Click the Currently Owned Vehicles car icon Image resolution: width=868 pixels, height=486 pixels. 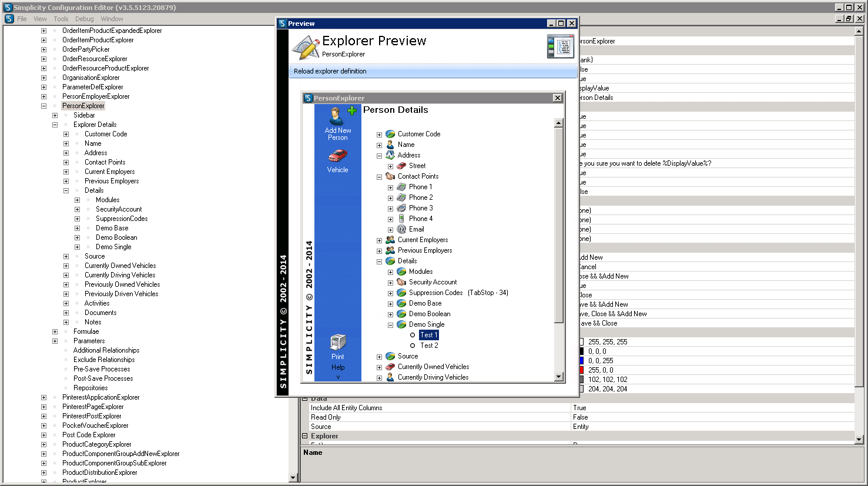390,367
